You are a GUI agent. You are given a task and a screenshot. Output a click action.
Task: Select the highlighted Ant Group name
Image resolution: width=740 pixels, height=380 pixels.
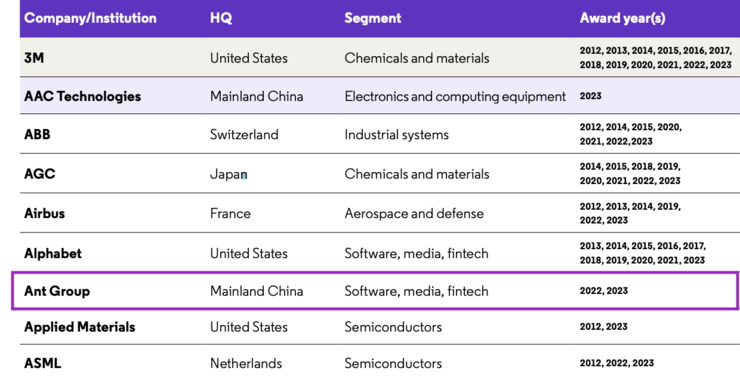[x=57, y=291]
